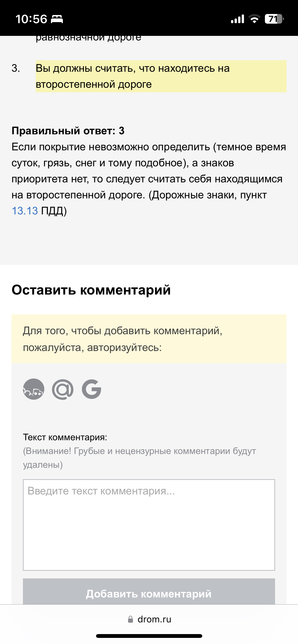This screenshot has width=298, height=644.
Task: Tap the Оставить комментарий heading
Action: 91,290
